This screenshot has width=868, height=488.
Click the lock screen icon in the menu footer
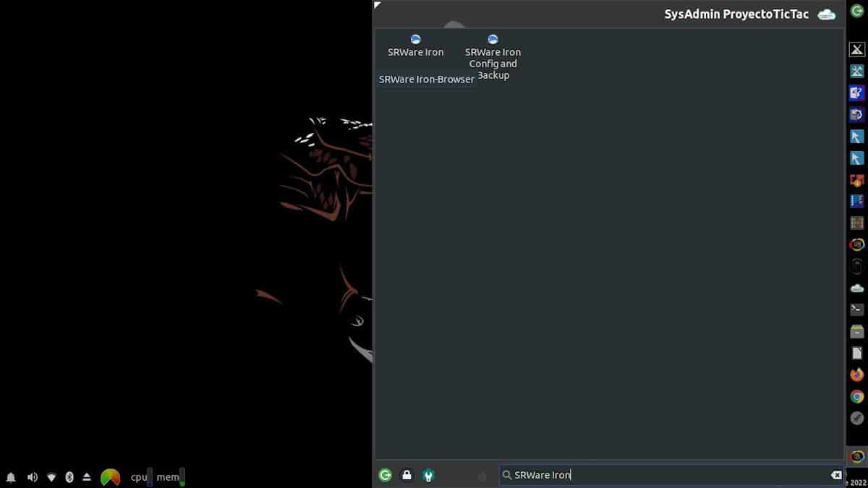pos(407,475)
